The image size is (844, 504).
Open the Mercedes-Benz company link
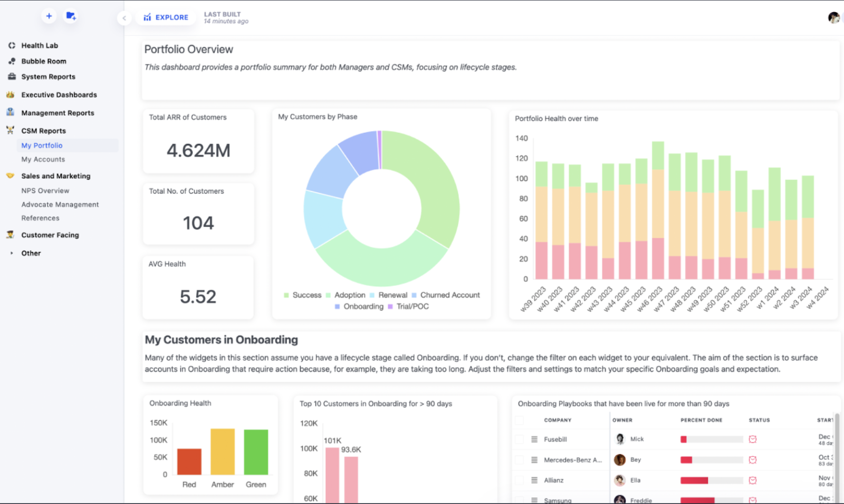(x=573, y=460)
